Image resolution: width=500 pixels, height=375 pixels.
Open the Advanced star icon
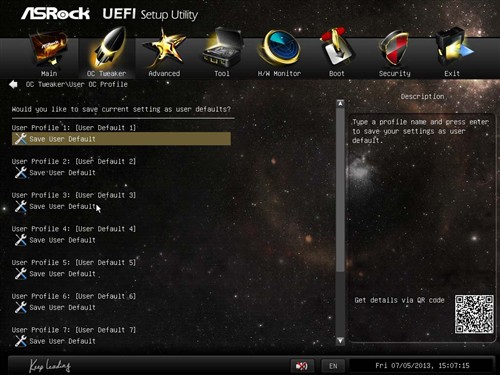pyautogui.click(x=164, y=47)
